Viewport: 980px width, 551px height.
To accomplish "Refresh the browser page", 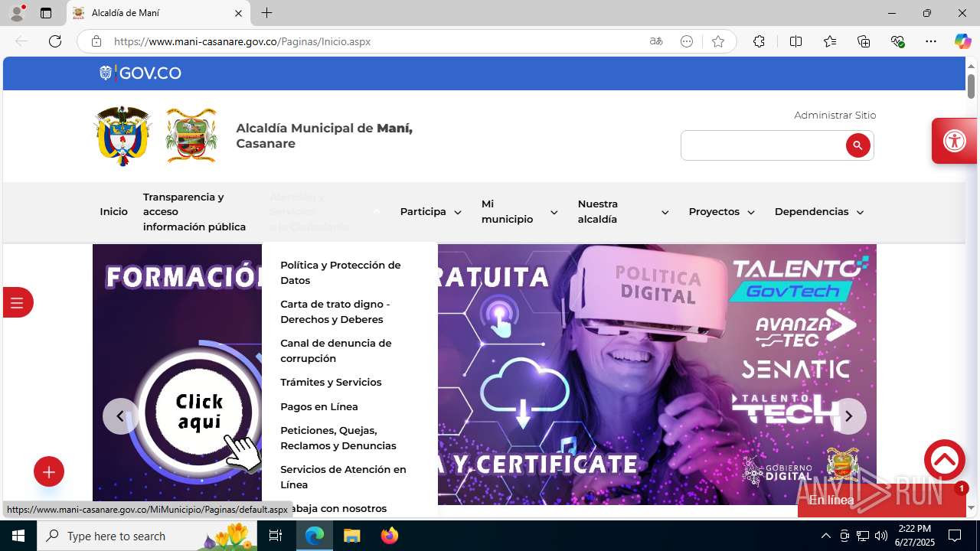I will click(x=55, y=41).
